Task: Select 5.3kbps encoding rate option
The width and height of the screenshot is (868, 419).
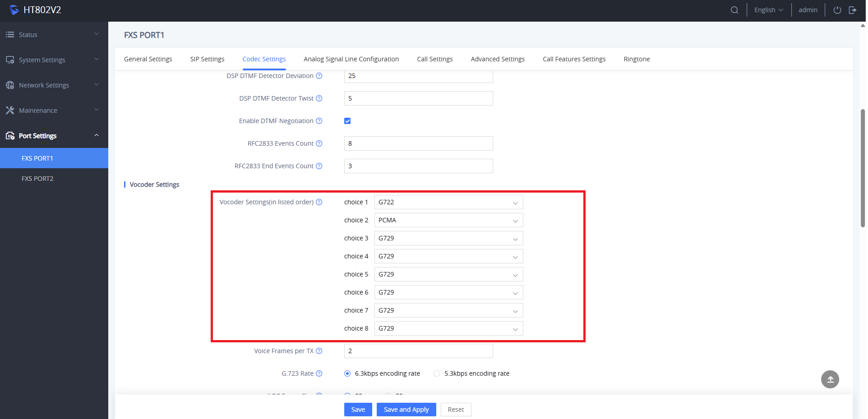Action: coord(437,373)
